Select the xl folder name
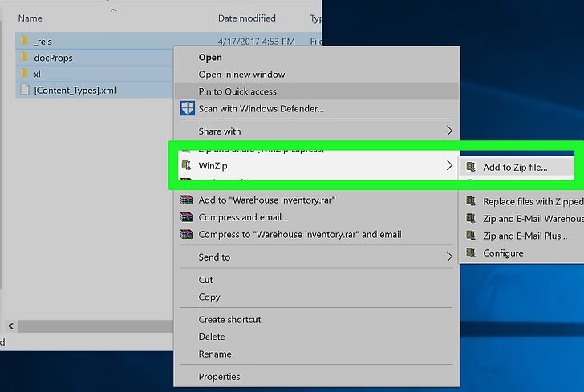 coord(37,74)
